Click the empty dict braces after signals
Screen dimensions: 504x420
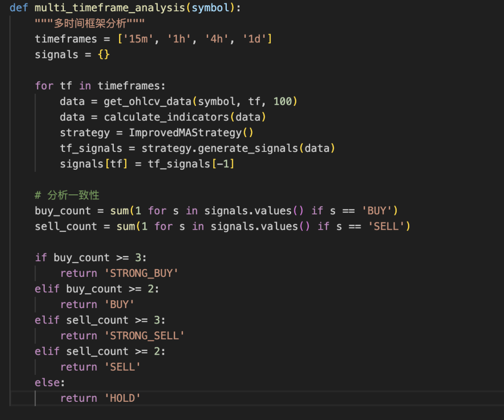pos(104,55)
